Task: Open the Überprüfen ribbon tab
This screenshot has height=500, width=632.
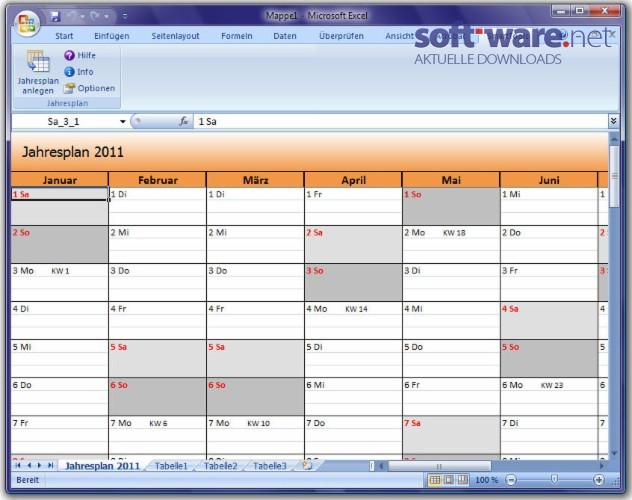Action: [341, 36]
